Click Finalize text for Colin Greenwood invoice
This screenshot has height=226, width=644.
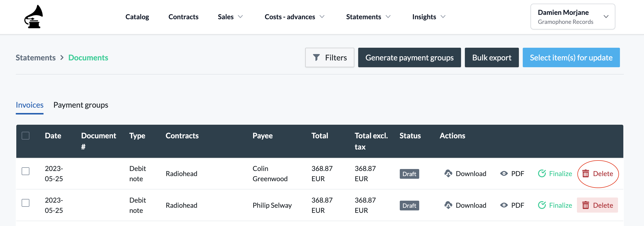pyautogui.click(x=560, y=173)
